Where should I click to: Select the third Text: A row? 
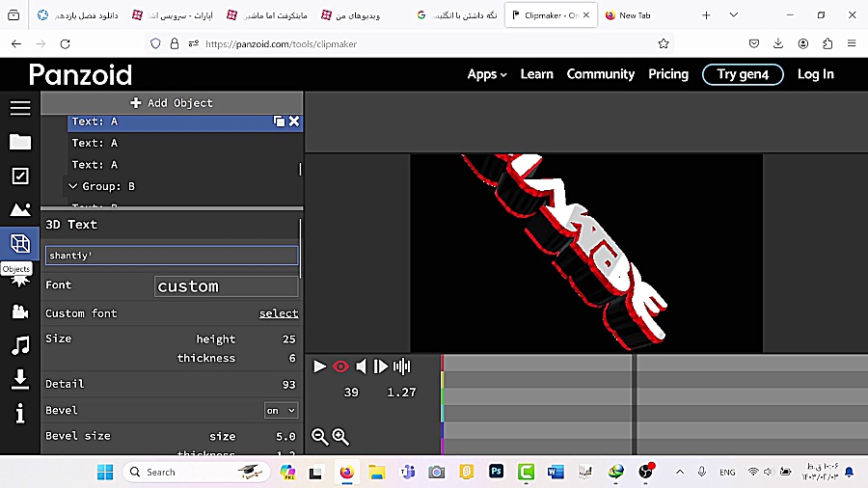185,164
